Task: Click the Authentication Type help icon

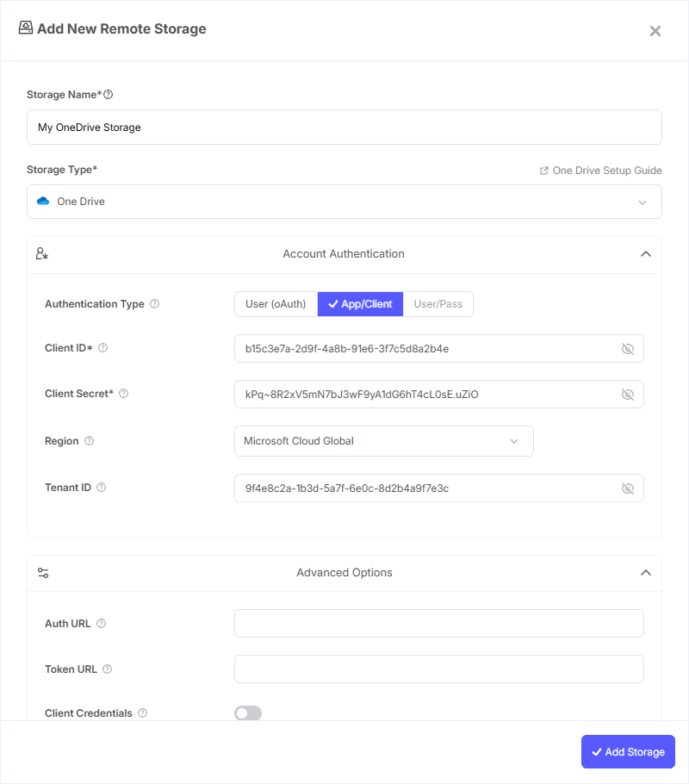Action: coord(155,304)
